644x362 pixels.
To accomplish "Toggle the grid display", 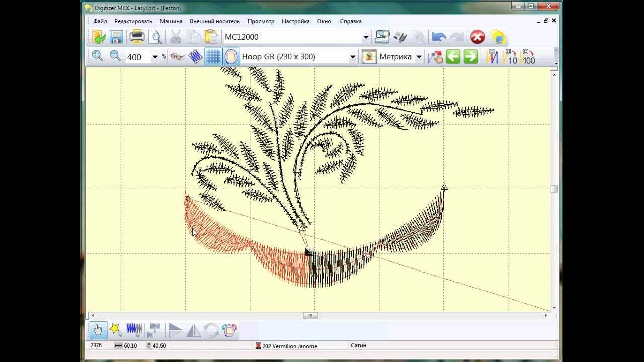I will pyautogui.click(x=213, y=56).
